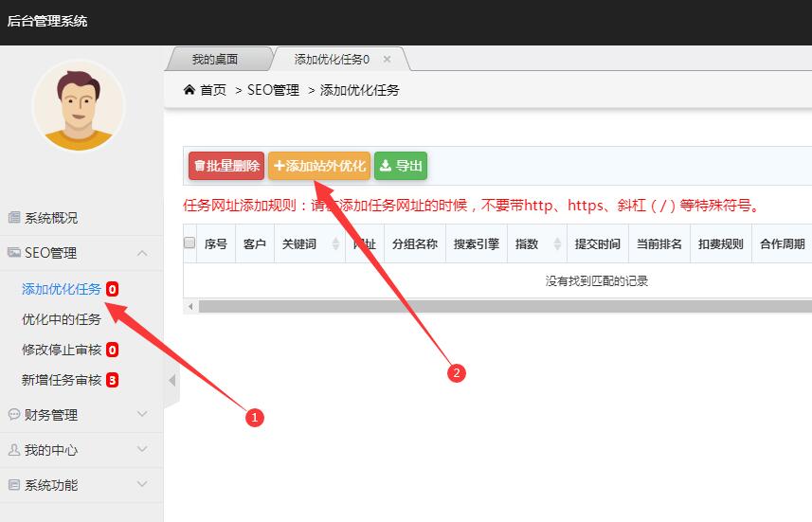This screenshot has width=812, height=522.
Task: Click the home icon in breadcrumb
Action: pos(189,90)
